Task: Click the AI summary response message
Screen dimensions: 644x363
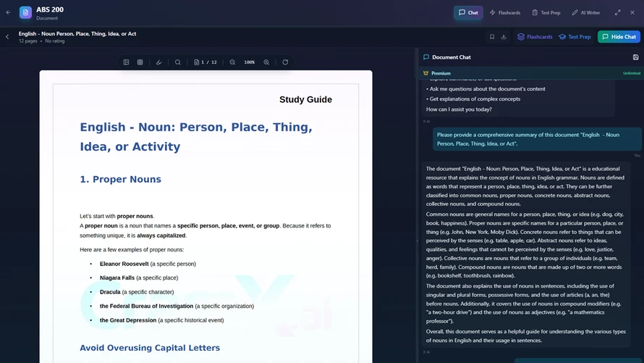Action: [x=526, y=254]
